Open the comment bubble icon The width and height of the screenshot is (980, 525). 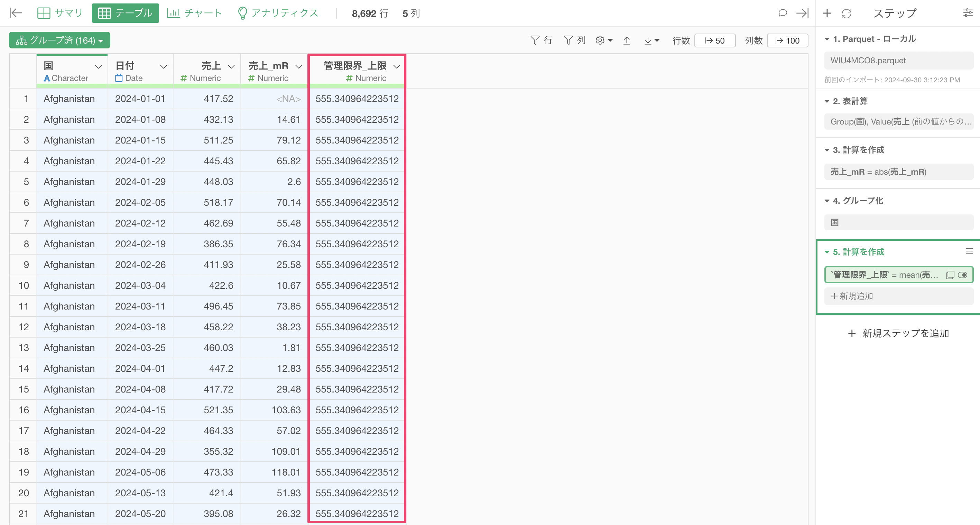[782, 13]
